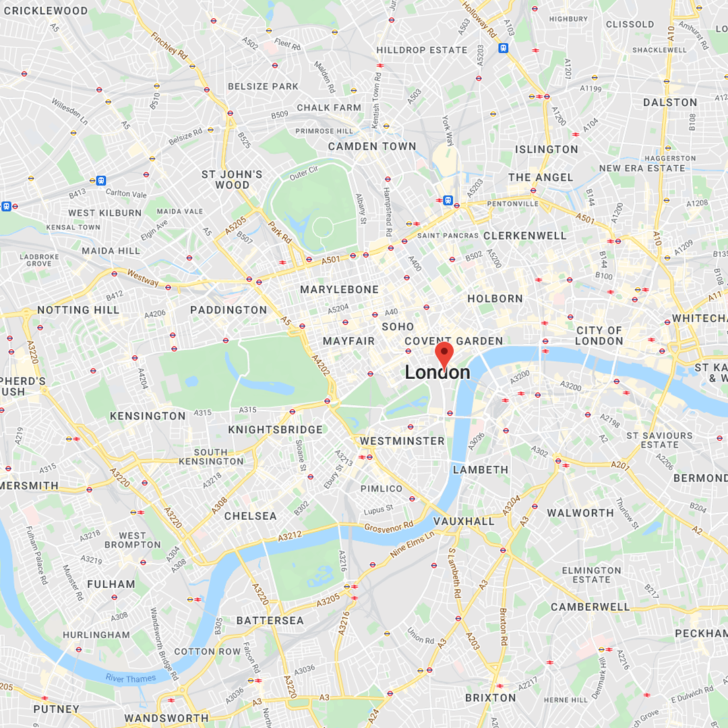Screen dimensions: 728x728
Task: Select the Notting Hill neighborhood label
Action: pos(78,309)
